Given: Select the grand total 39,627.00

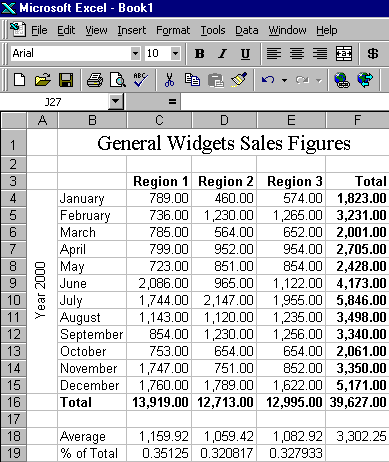Looking at the screenshot, I should (357, 402).
